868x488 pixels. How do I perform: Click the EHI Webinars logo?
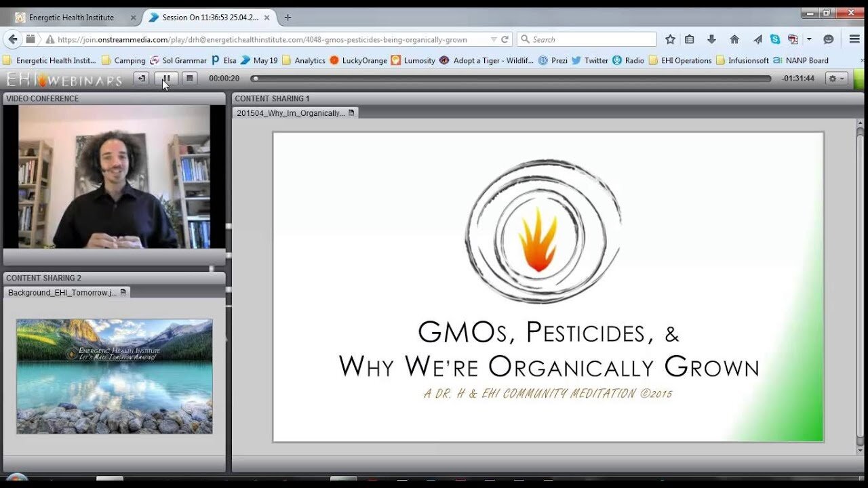point(64,79)
